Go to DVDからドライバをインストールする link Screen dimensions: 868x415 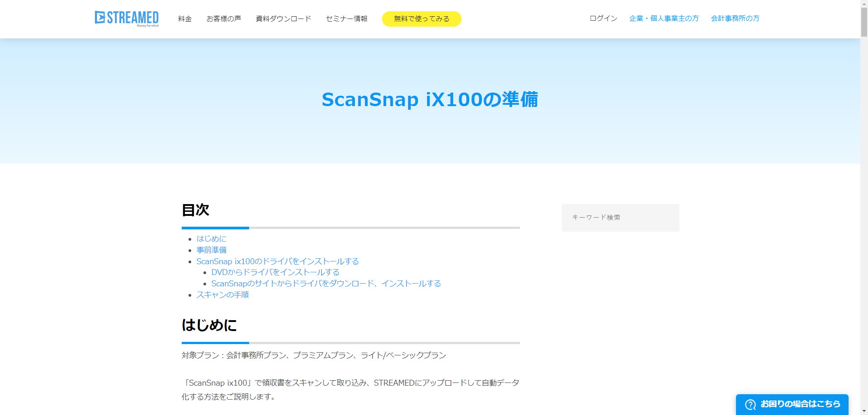click(275, 272)
